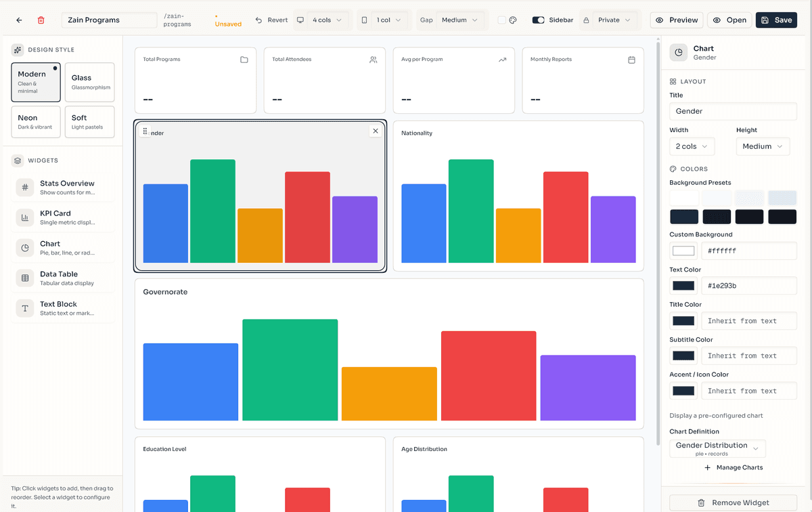This screenshot has height=512, width=812.
Task: Close the selected Gender widget with X
Action: tap(376, 131)
